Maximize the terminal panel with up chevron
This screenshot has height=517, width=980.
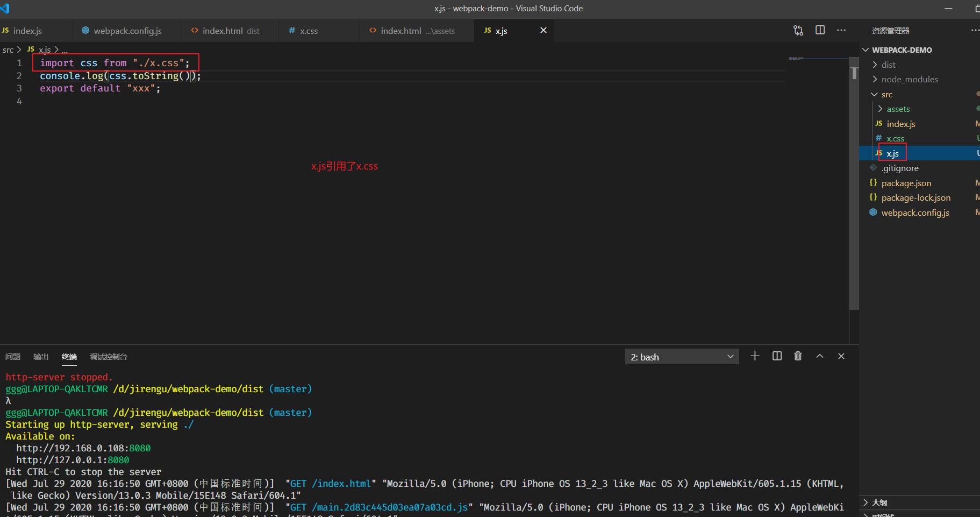[820, 356]
